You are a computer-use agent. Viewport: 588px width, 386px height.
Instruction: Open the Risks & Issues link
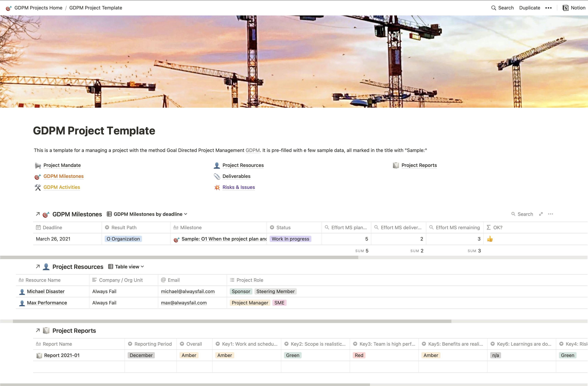pos(238,187)
